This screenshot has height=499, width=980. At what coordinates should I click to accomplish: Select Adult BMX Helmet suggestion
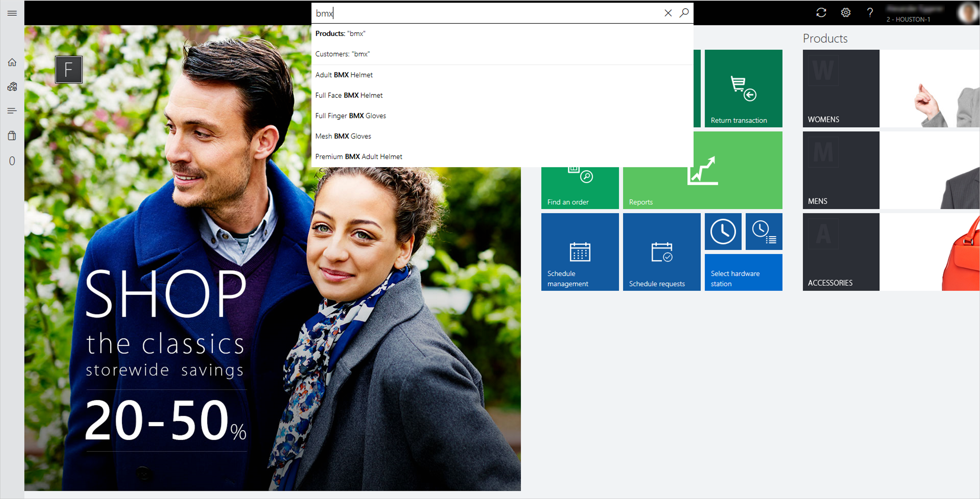point(344,75)
